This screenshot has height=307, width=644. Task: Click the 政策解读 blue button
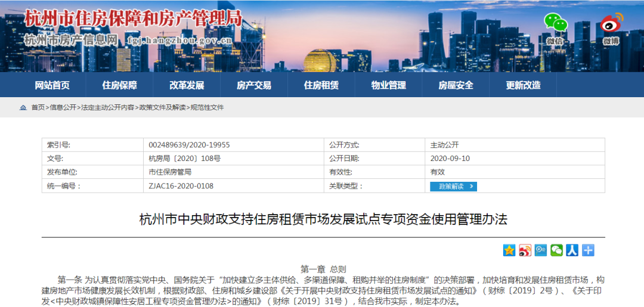tap(453, 187)
